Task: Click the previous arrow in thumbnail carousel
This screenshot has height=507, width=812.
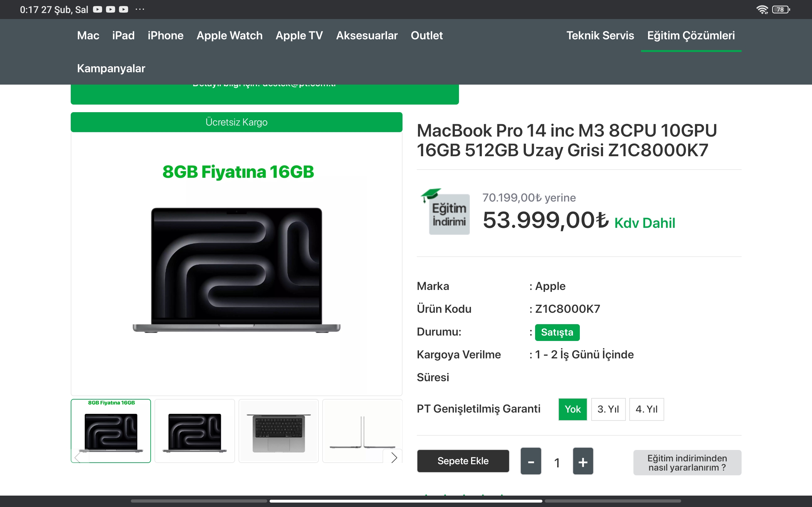Action: 78,457
